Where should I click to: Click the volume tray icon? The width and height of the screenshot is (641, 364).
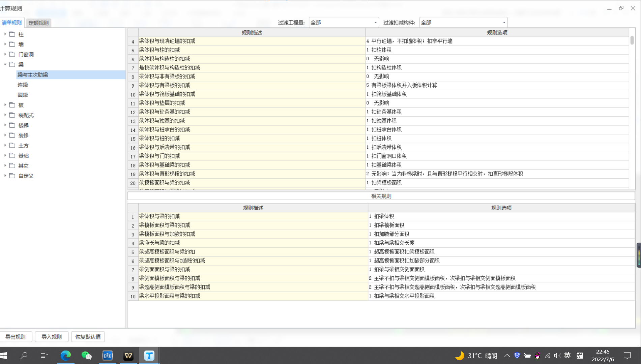tap(557, 356)
